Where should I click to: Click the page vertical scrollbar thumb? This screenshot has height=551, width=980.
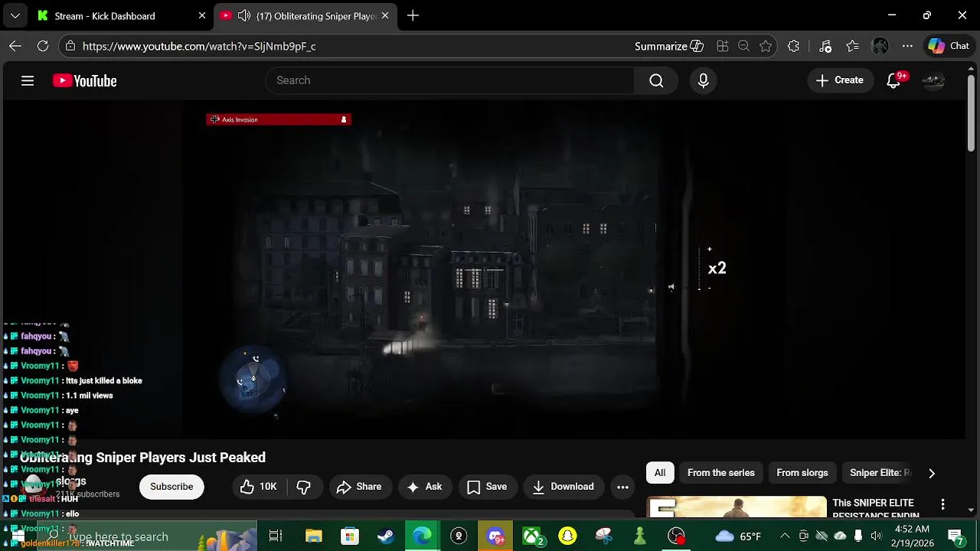971,115
